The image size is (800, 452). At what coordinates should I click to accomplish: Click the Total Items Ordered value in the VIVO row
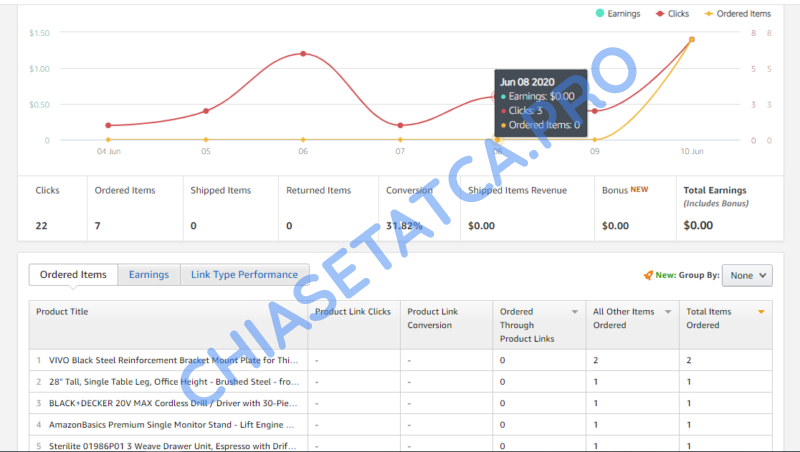[689, 360]
